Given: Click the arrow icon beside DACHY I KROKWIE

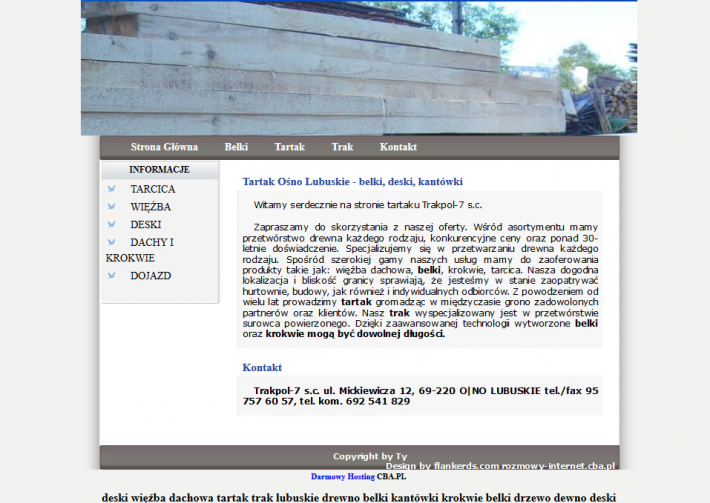Looking at the screenshot, I should point(110,243).
